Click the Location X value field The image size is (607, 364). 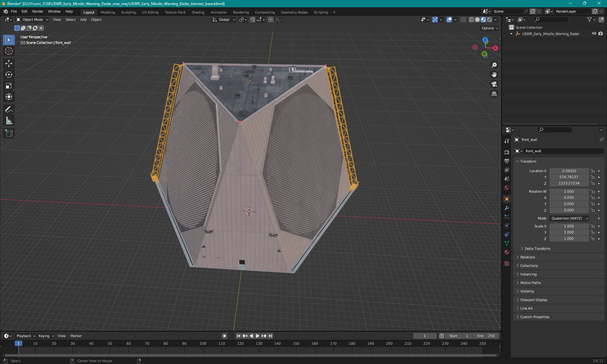point(569,171)
